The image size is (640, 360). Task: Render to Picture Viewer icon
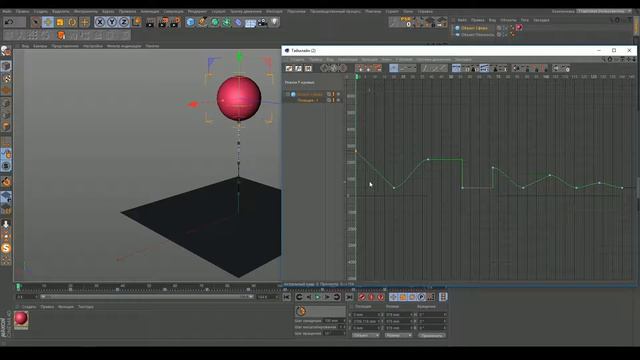[x=163, y=22]
